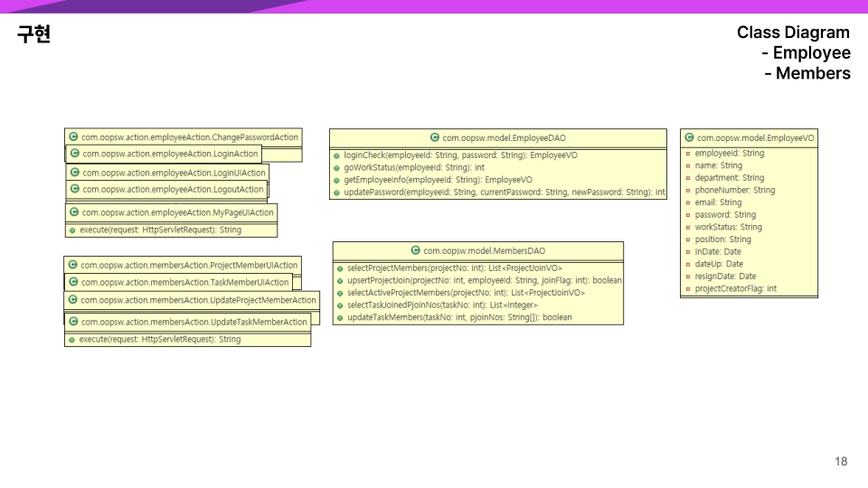The width and height of the screenshot is (868, 488).
Task: Click the class icon beside UpdateProjectMemberAction
Action: click(x=73, y=299)
